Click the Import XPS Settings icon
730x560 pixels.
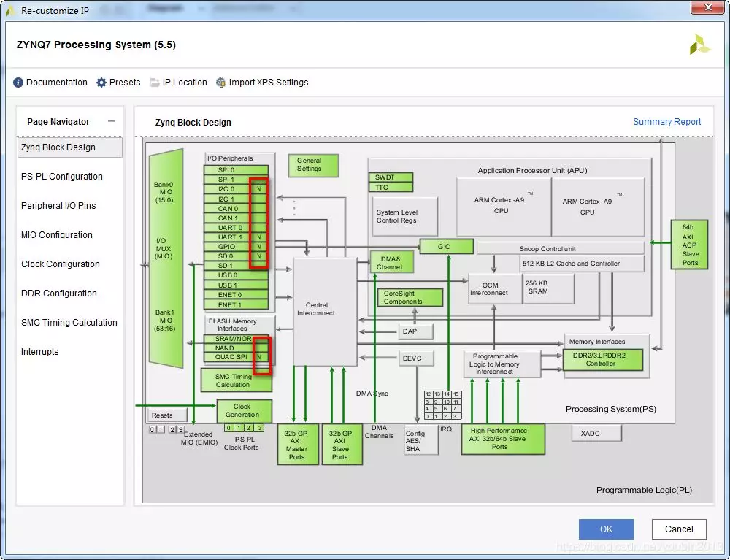pos(221,83)
